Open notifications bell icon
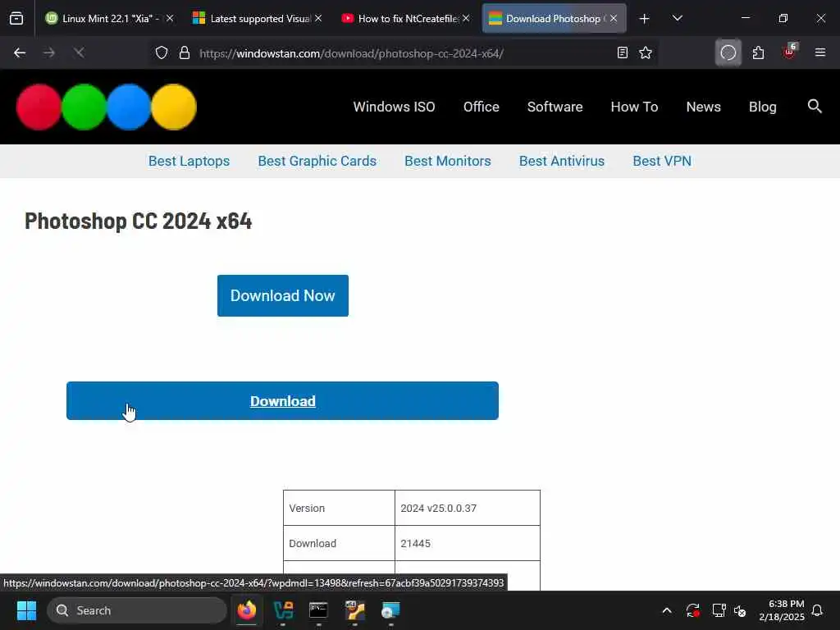Viewport: 840px width, 630px height. 818,610
